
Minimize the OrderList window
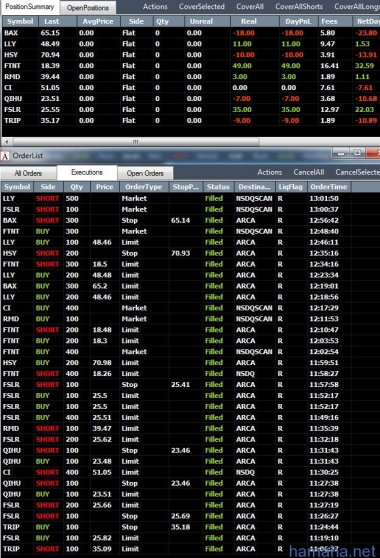(x=341, y=153)
